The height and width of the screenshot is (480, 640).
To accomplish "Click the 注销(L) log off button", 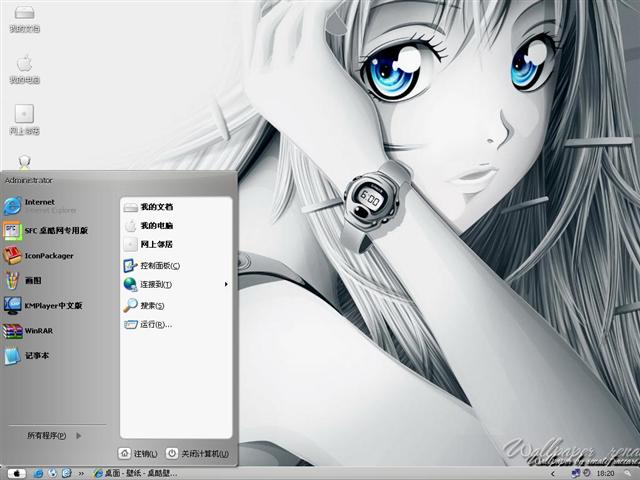I will 138,453.
